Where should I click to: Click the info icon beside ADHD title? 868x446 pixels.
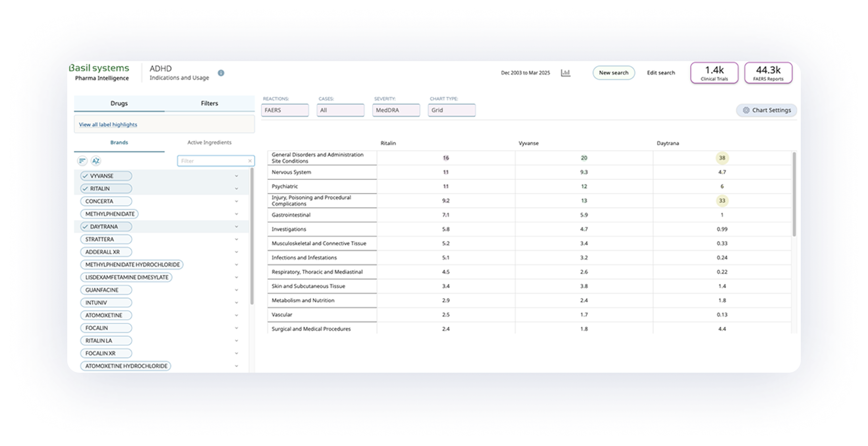(x=221, y=73)
